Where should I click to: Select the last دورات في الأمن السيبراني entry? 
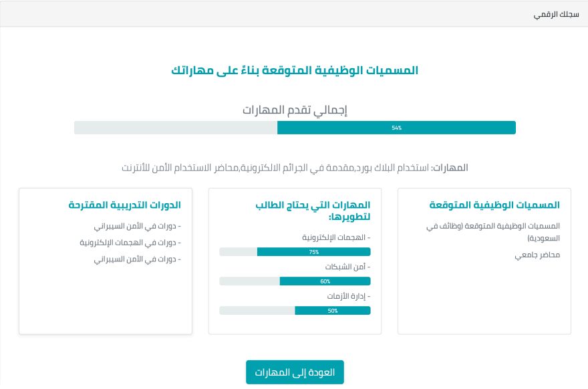click(137, 259)
